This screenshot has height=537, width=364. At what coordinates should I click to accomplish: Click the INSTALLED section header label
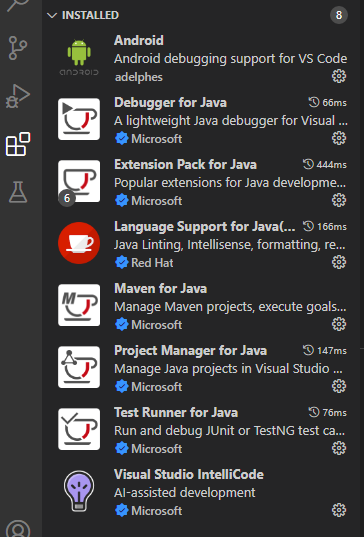coord(90,15)
